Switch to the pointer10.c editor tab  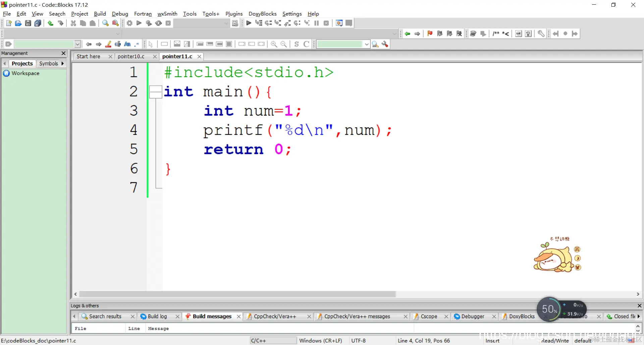tap(131, 56)
